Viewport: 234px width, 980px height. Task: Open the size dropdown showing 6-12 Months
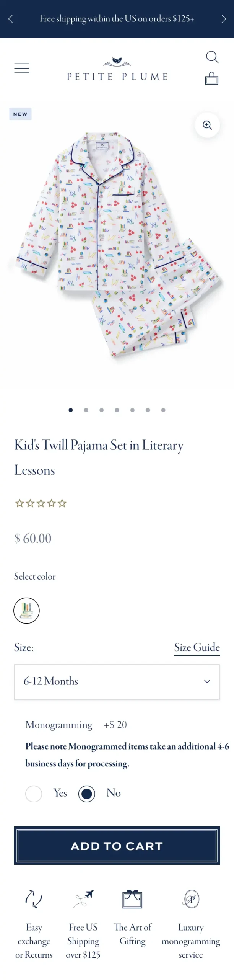coord(117,682)
